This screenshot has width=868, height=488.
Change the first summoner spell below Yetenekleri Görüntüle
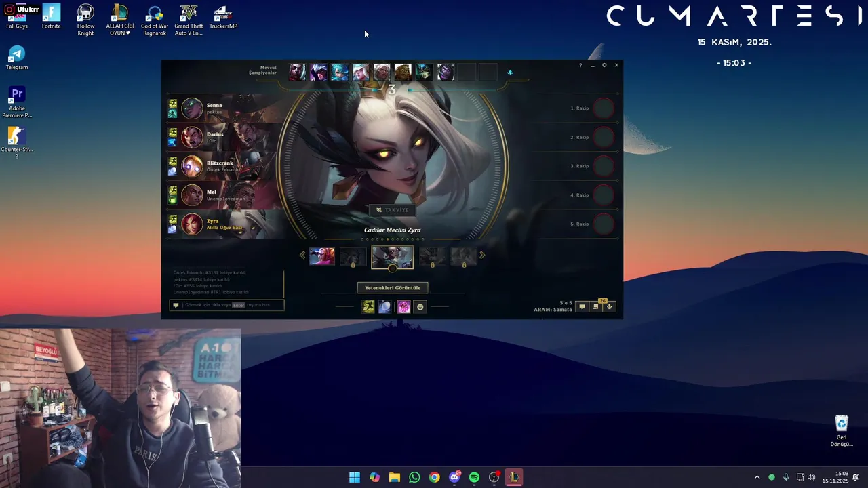pyautogui.click(x=368, y=307)
